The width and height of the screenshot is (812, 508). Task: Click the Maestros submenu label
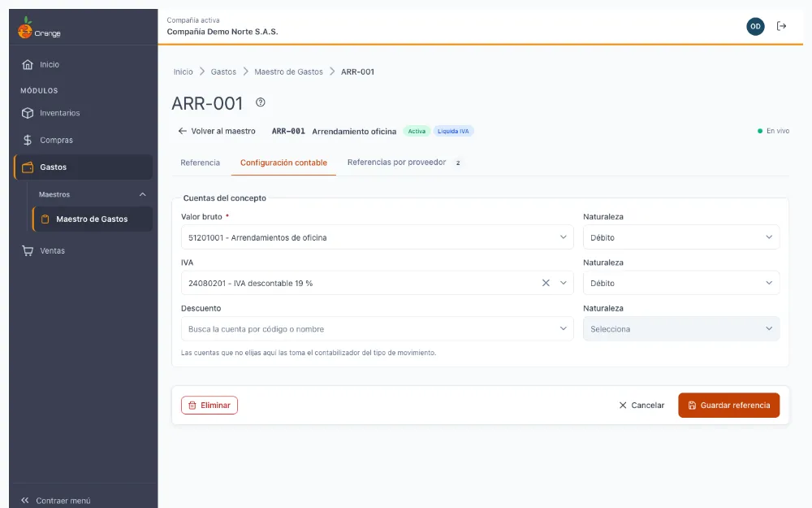point(54,194)
